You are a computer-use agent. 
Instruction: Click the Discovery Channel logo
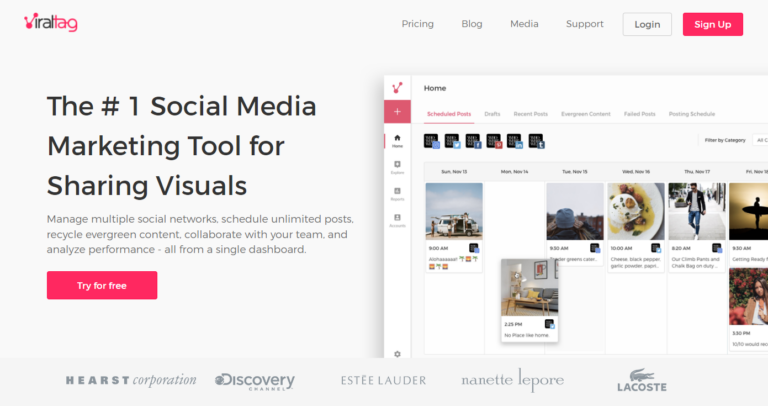255,381
